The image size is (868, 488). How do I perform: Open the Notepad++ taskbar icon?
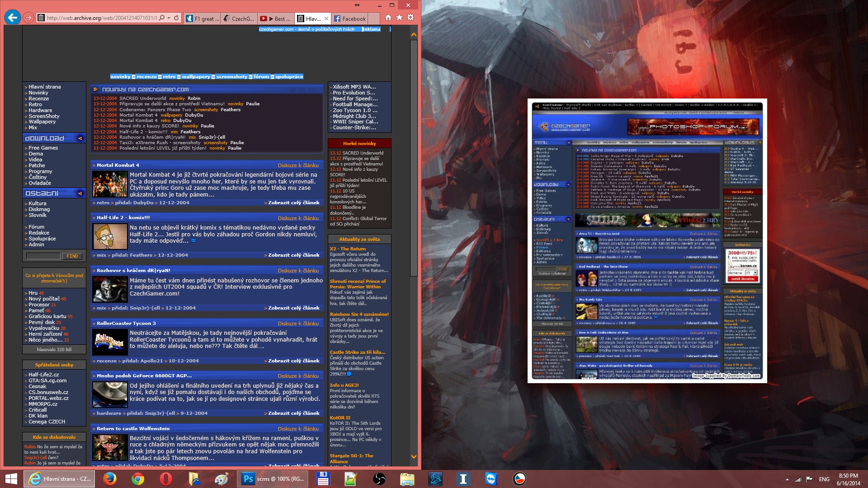[x=351, y=479]
